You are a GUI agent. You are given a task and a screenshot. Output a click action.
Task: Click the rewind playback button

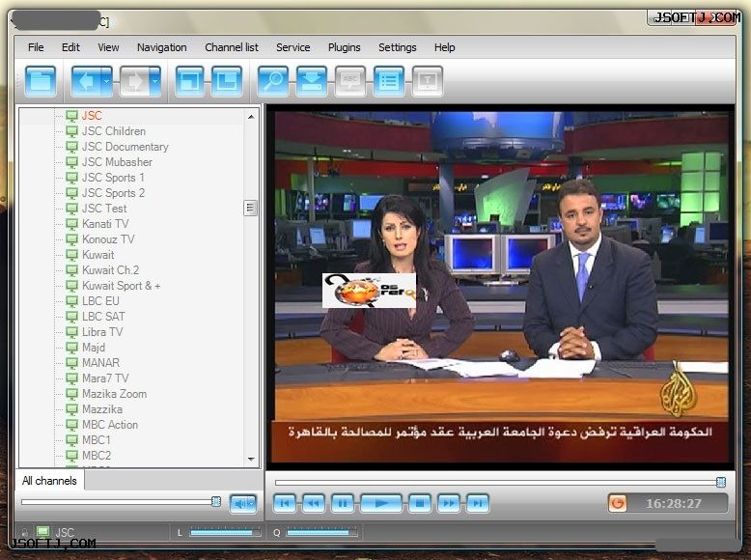click(313, 503)
